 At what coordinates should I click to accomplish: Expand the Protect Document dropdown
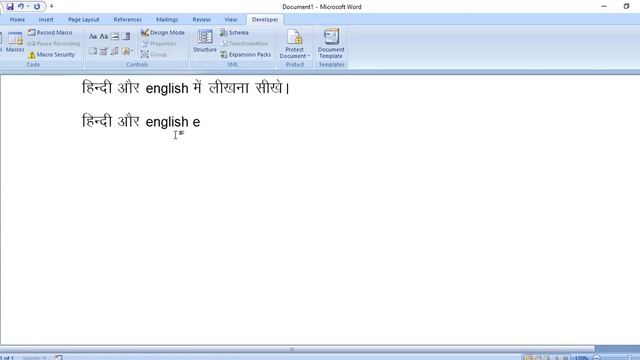[x=294, y=44]
